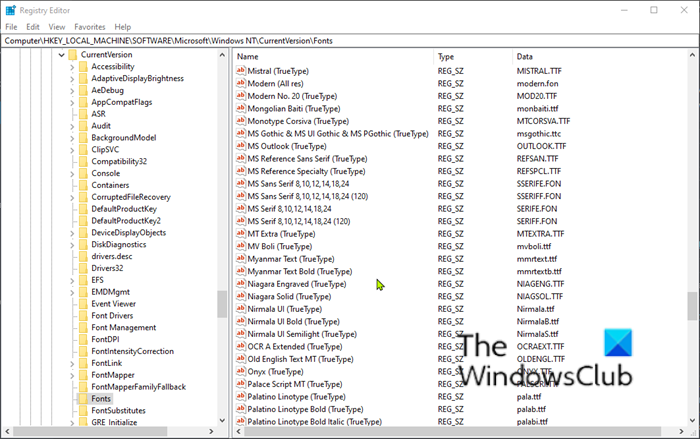Click the ab icon next to Palace Script MT
Screen dimensions: 700x439
pyautogui.click(x=241, y=383)
